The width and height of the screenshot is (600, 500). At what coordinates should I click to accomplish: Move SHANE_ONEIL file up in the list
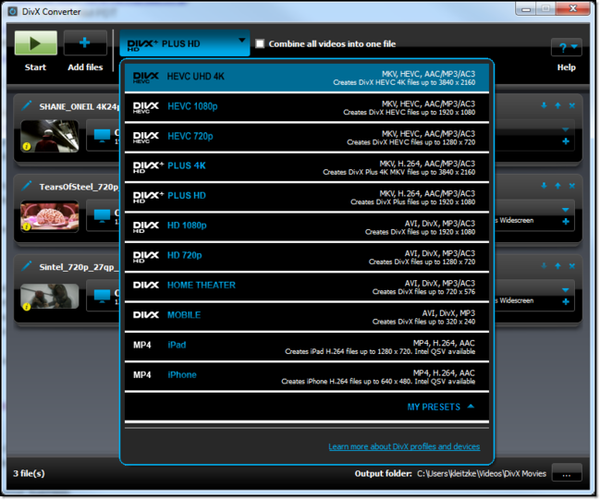(x=558, y=106)
